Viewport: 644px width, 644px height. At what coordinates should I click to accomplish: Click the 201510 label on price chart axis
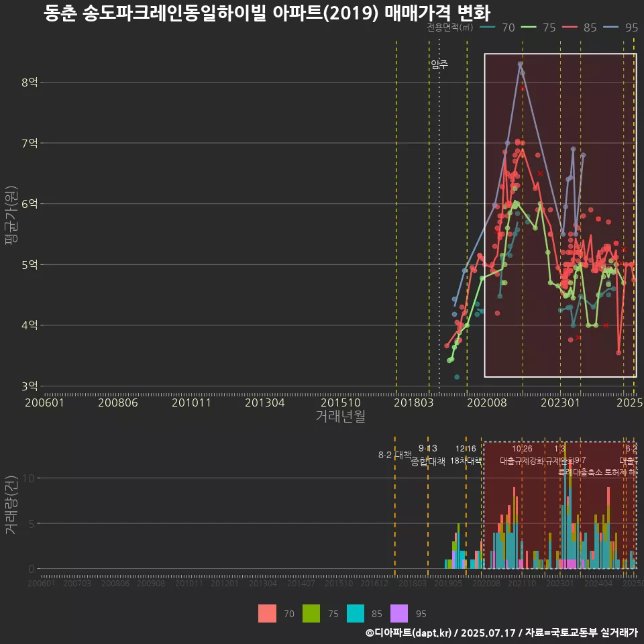click(341, 402)
